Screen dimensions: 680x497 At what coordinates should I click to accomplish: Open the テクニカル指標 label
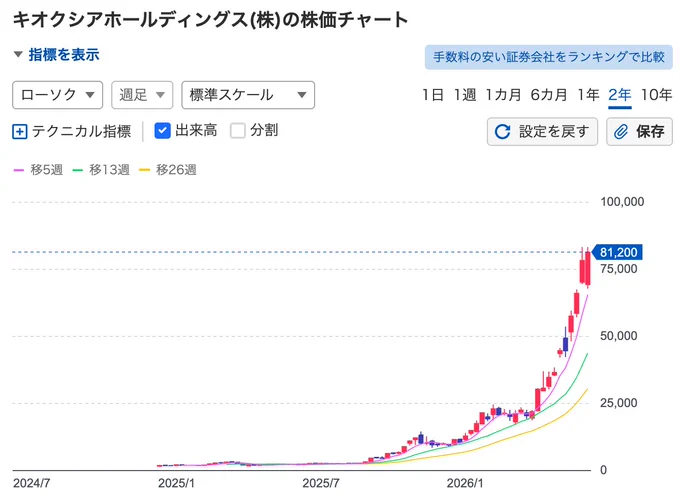coord(81,131)
